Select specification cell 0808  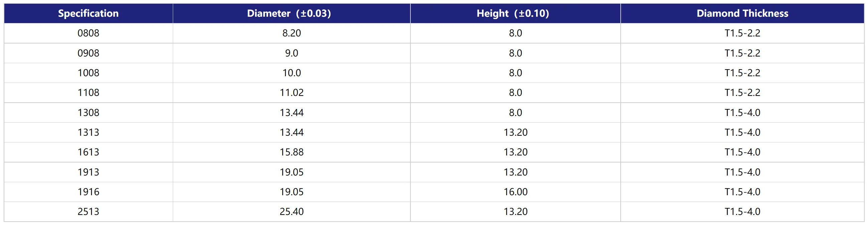pos(88,33)
